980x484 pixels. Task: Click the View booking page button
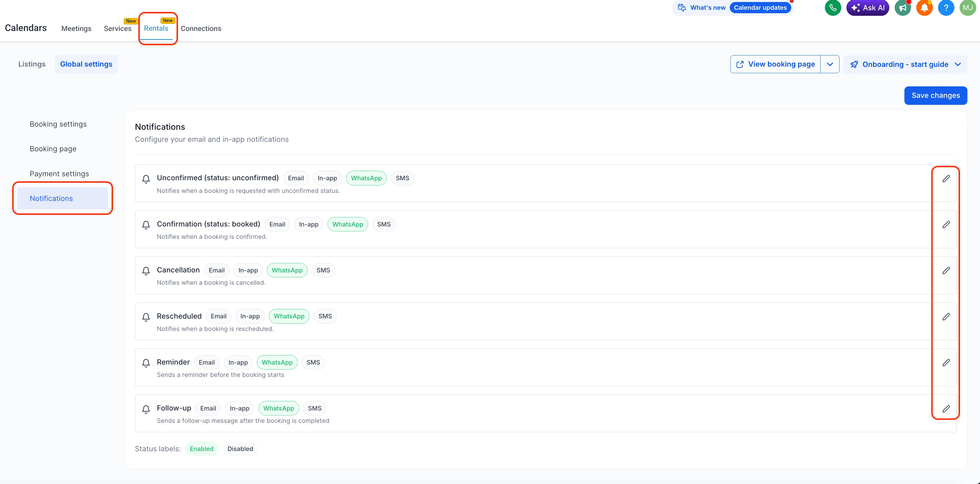coord(775,64)
